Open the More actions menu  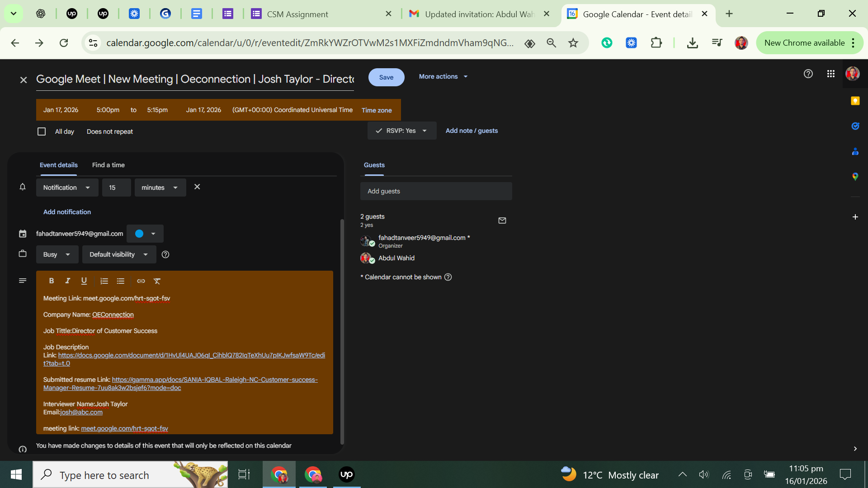click(x=443, y=76)
